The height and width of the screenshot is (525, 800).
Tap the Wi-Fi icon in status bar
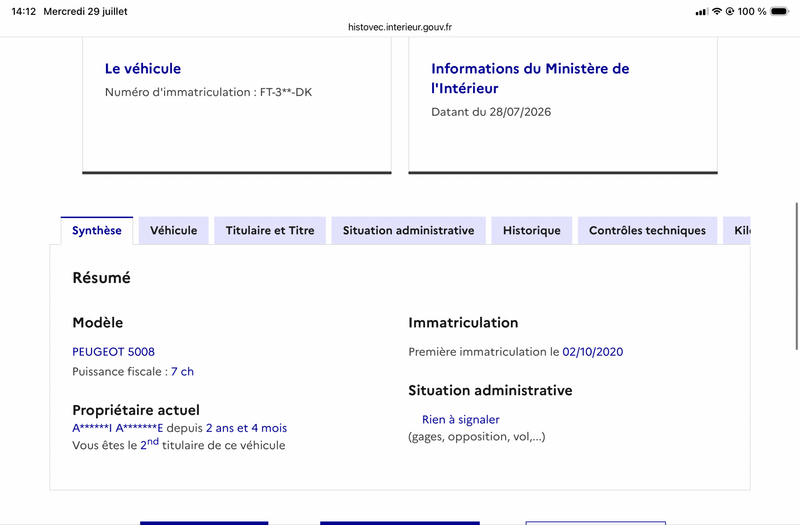[x=717, y=11]
